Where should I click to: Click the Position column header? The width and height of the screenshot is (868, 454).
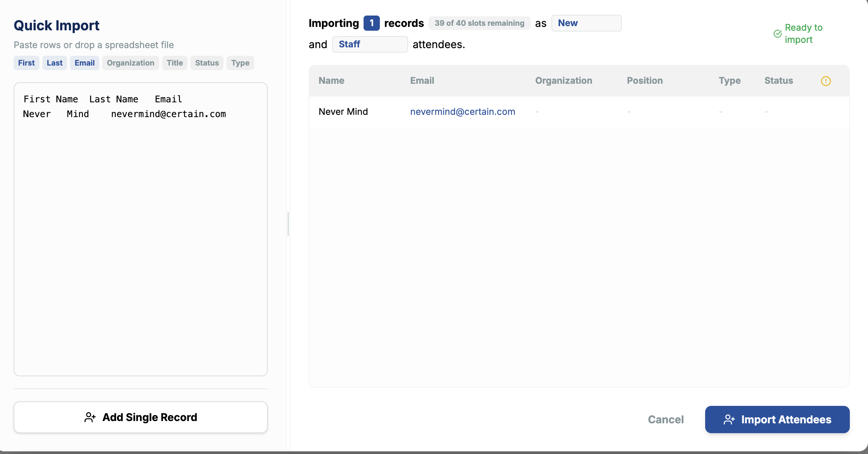click(x=645, y=81)
